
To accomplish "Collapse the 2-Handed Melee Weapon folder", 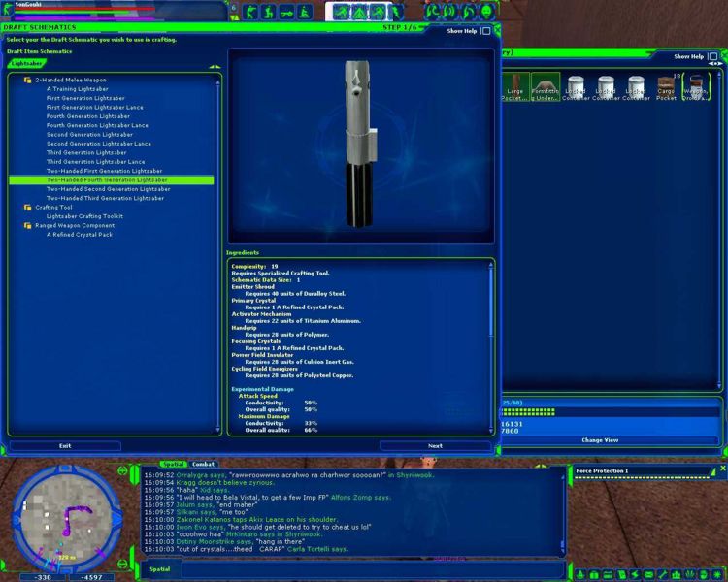I will (x=26, y=80).
